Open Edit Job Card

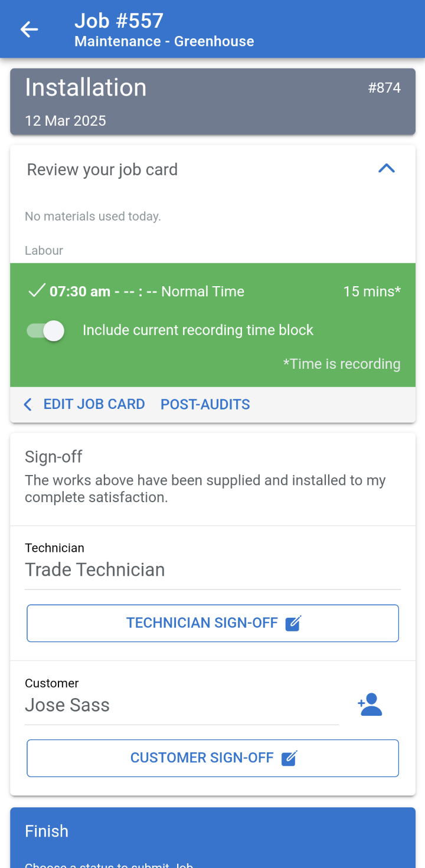(x=94, y=404)
